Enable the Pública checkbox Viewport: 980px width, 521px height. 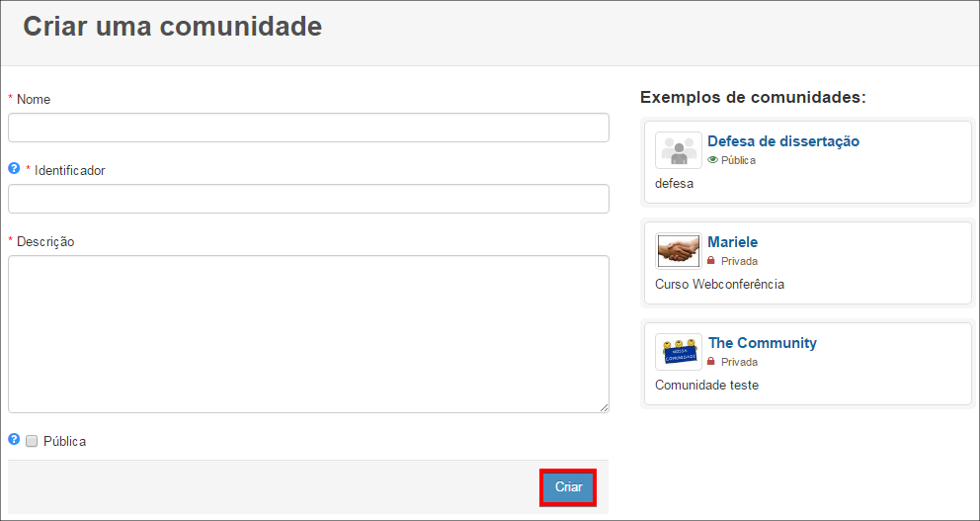point(32,442)
